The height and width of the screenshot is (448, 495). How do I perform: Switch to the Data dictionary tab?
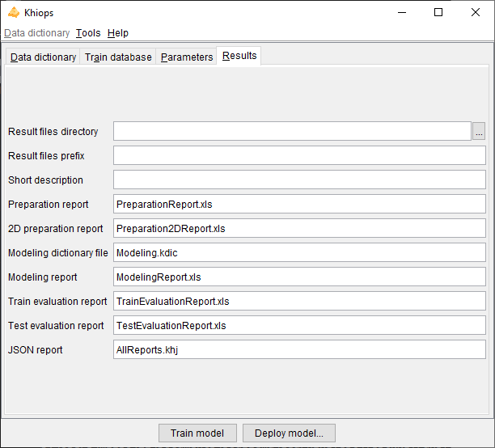[44, 57]
